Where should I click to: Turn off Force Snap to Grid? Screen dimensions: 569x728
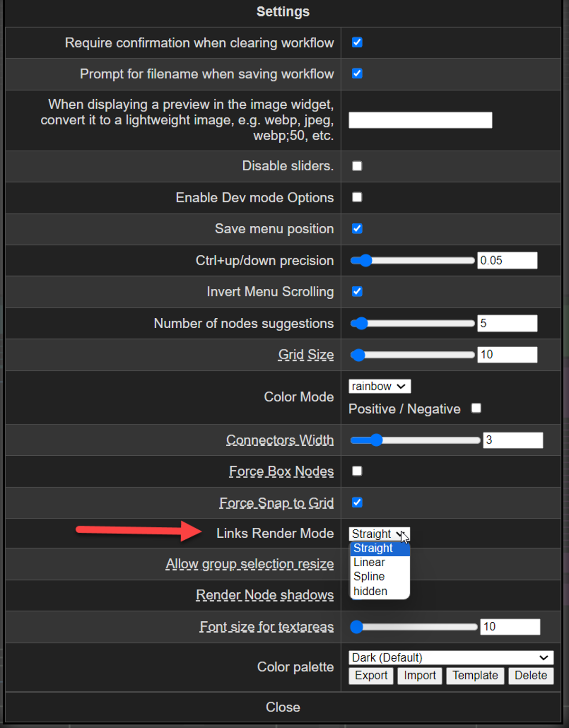click(x=357, y=502)
